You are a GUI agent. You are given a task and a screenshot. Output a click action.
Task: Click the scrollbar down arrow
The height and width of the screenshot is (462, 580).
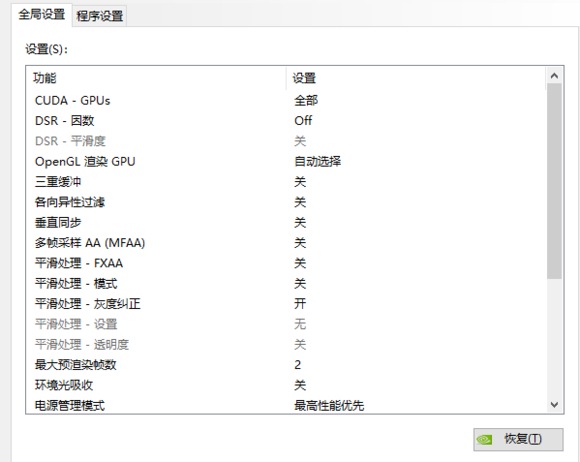coord(554,405)
